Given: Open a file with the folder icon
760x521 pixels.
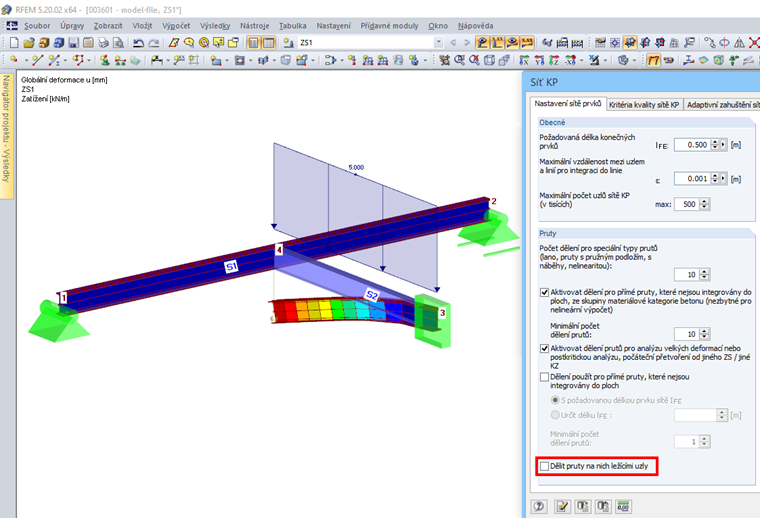Looking at the screenshot, I should 29,43.
